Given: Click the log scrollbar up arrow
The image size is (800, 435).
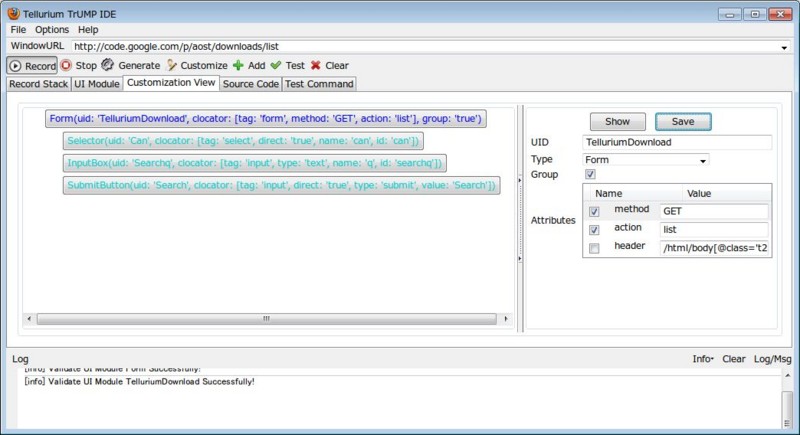Looking at the screenshot, I should click(x=787, y=376).
